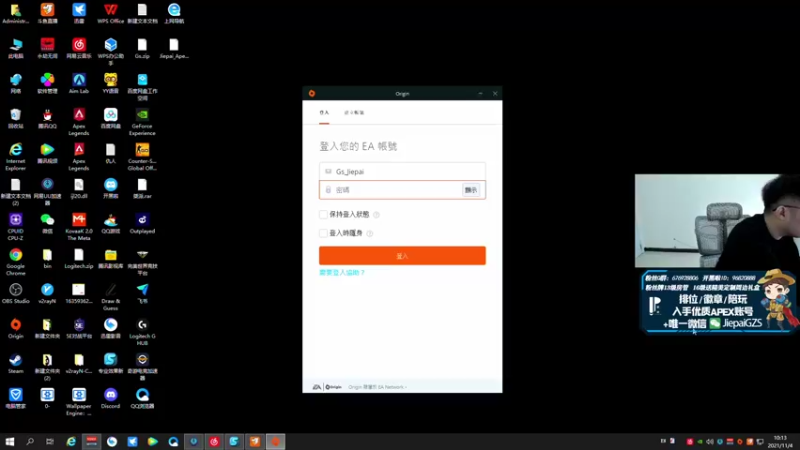The image size is (800, 450).
Task: Open Task View on the taskbar
Action: (49, 441)
